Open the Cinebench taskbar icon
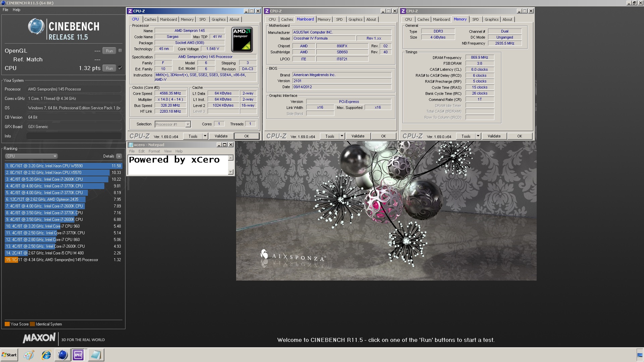This screenshot has height=362, width=644. click(62, 355)
